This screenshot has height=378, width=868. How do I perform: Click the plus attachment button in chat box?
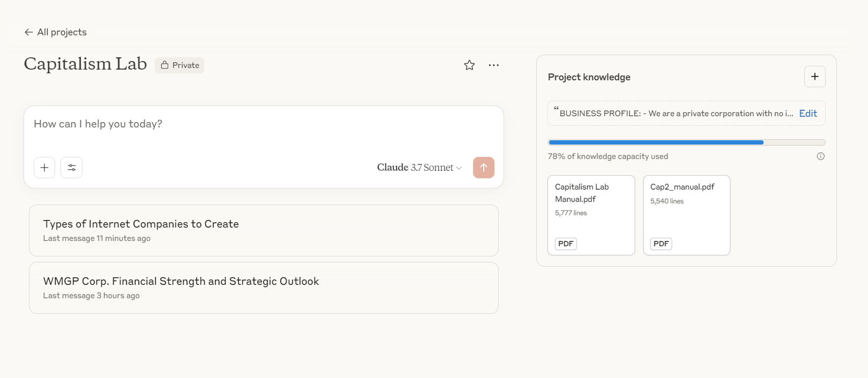pos(44,168)
